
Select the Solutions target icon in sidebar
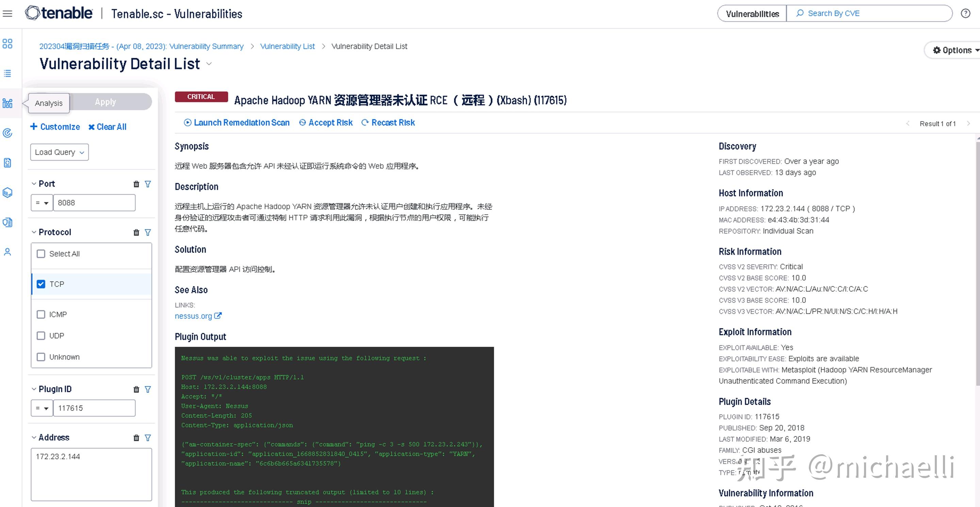tap(7, 133)
